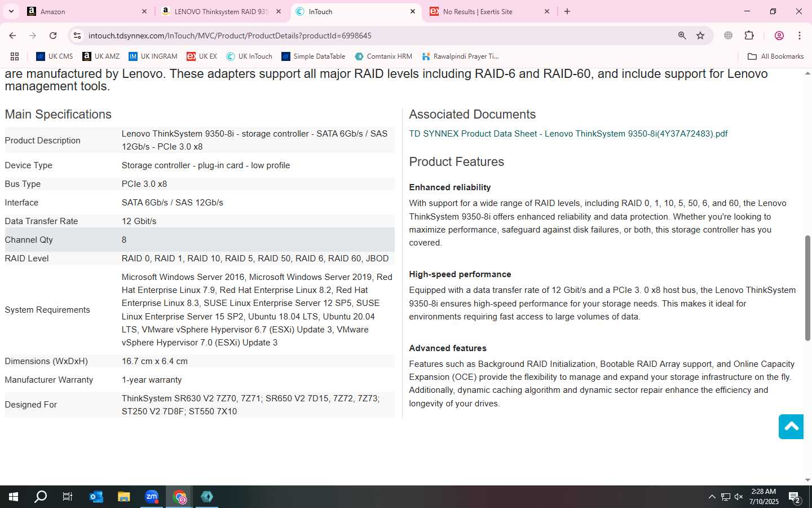This screenshot has height=508, width=812.
Task: Open Task View on taskbar
Action: pyautogui.click(x=68, y=497)
